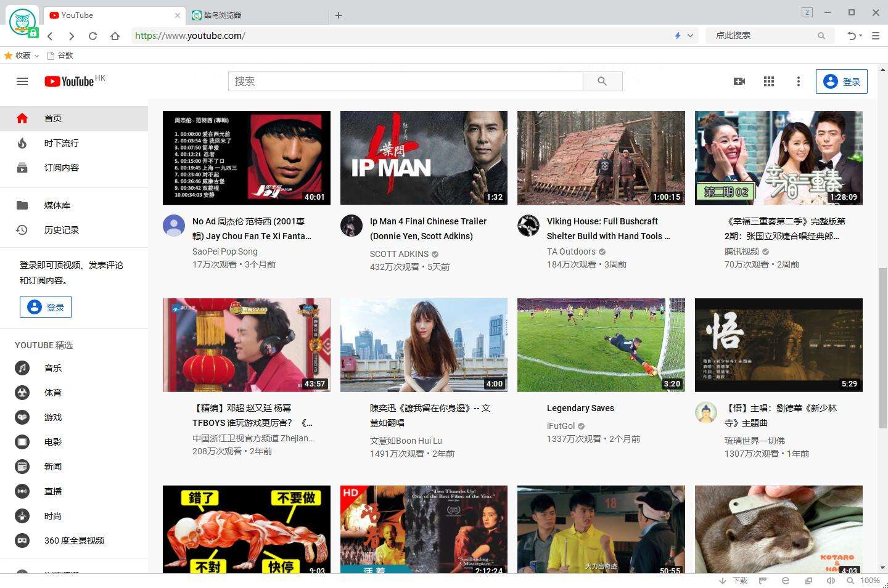The image size is (888, 588).
Task: Open Ip Man 4 Final Chinese Trailer title
Action: point(428,229)
